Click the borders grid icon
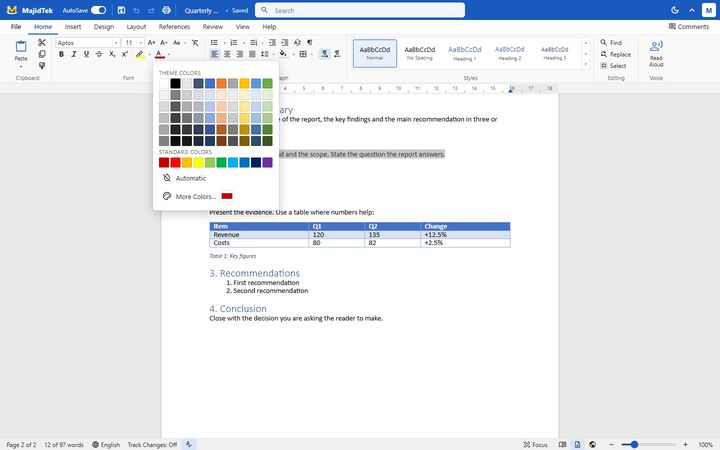720x450 pixels. (x=303, y=54)
